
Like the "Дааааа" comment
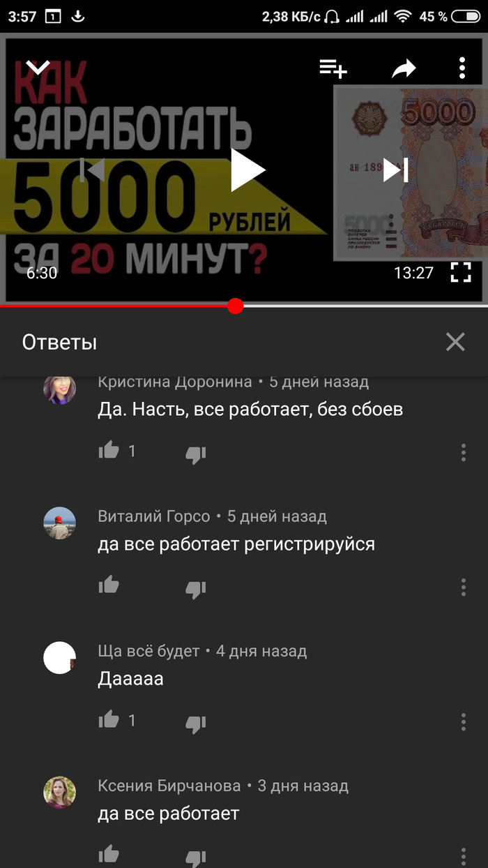109,719
